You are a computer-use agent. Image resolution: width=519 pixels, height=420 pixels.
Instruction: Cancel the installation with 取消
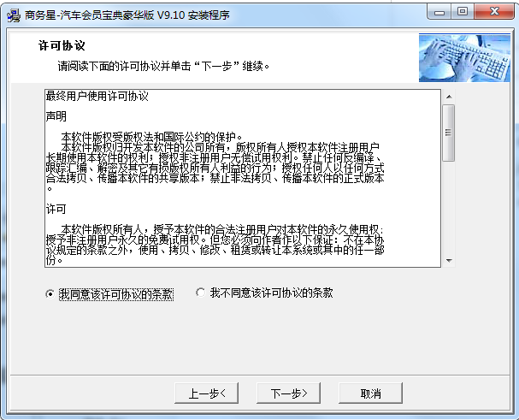click(371, 393)
